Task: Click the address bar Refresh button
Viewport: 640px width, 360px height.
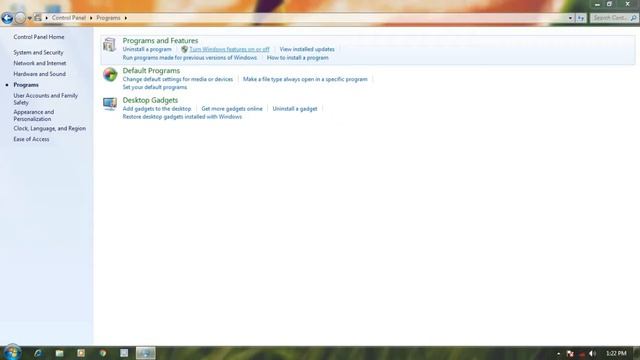Action: (x=580, y=18)
